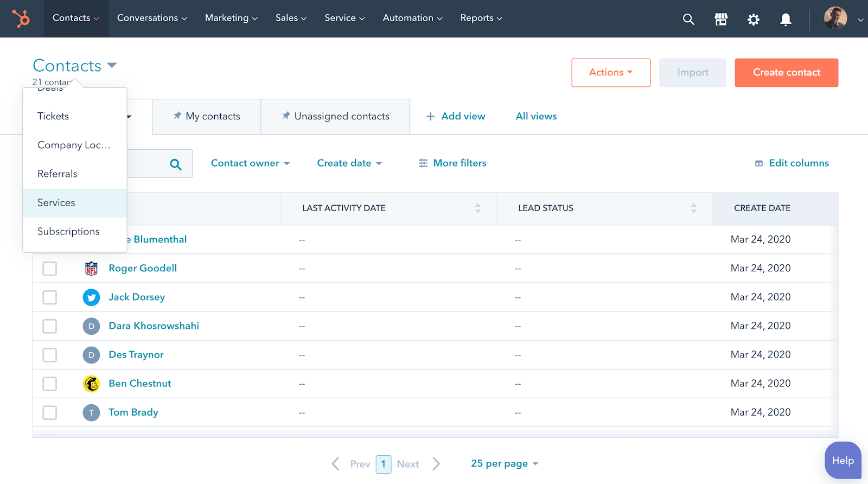
Task: Go to next page arrow
Action: (x=436, y=464)
